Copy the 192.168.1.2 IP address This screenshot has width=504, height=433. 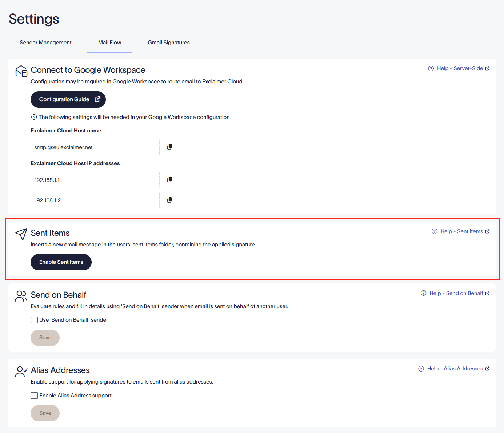click(169, 200)
